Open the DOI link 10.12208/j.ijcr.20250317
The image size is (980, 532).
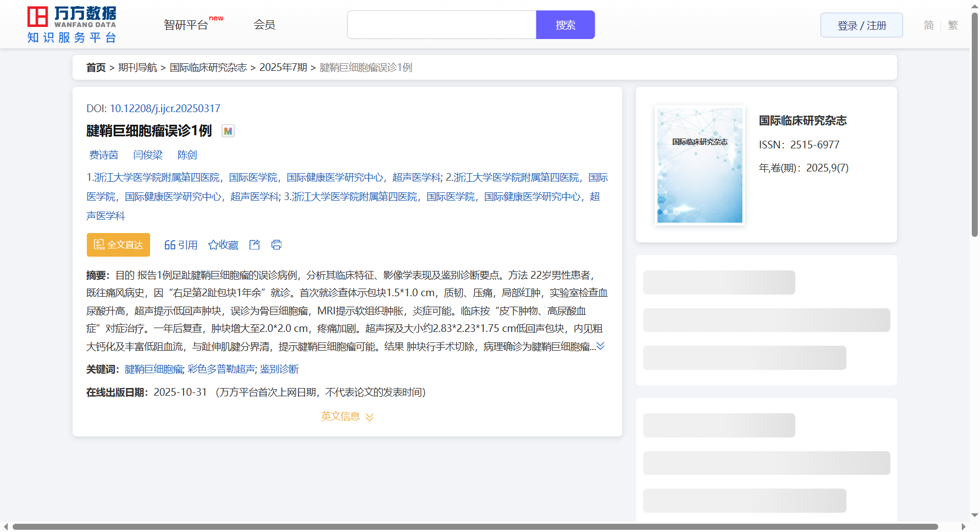point(165,109)
